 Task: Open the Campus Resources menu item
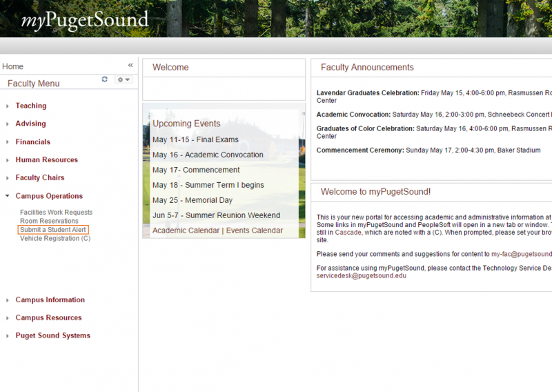pos(48,317)
